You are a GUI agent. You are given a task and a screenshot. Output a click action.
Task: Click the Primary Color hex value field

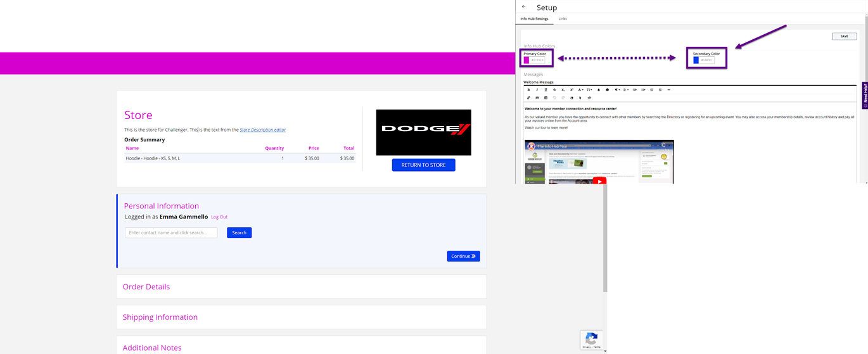pyautogui.click(x=537, y=60)
